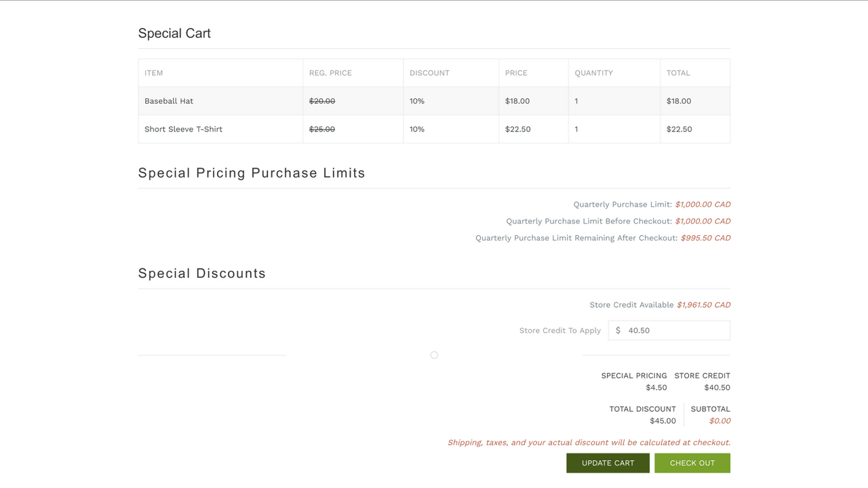Click the TOTAL column header
868x488 pixels.
coord(678,73)
